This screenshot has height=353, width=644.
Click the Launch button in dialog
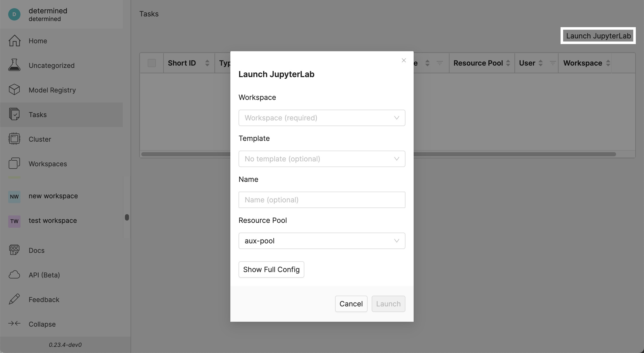tap(388, 304)
